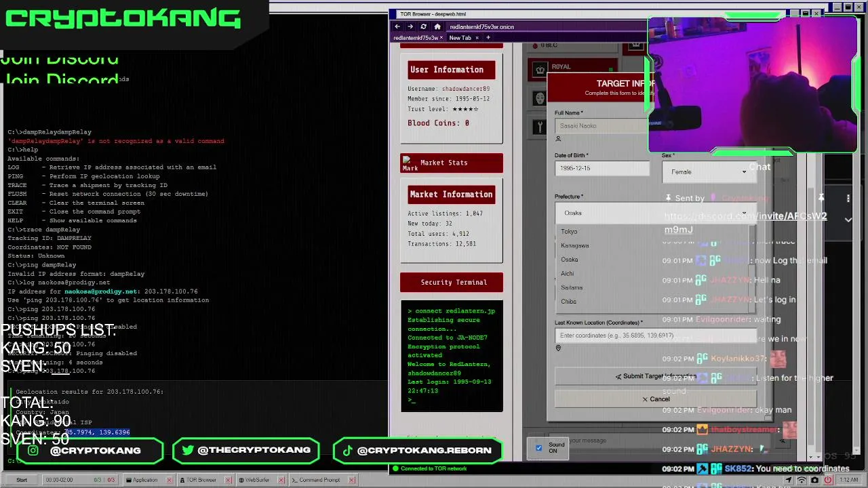Click the Market Stats header
This screenshot has width=868, height=488.
[452, 163]
